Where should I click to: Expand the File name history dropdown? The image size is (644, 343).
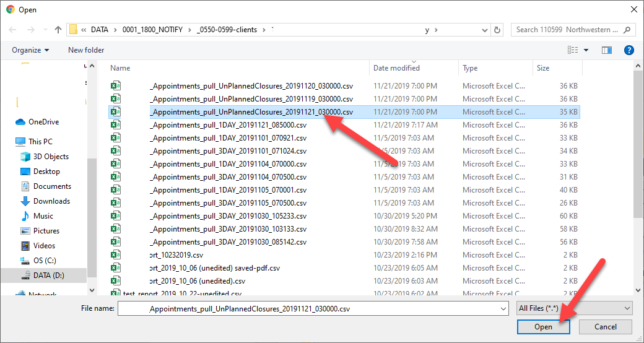tap(502, 308)
